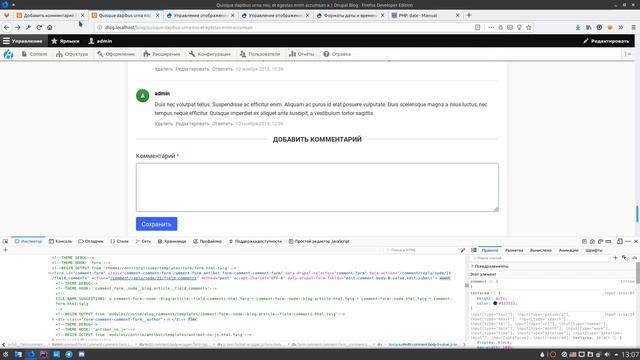This screenshot has height=360, width=640.
Task: Open the Конфигурация admin menu item
Action: (210, 54)
